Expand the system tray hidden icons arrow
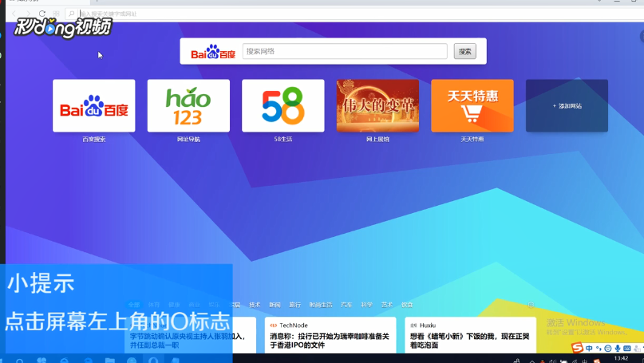 531,361
